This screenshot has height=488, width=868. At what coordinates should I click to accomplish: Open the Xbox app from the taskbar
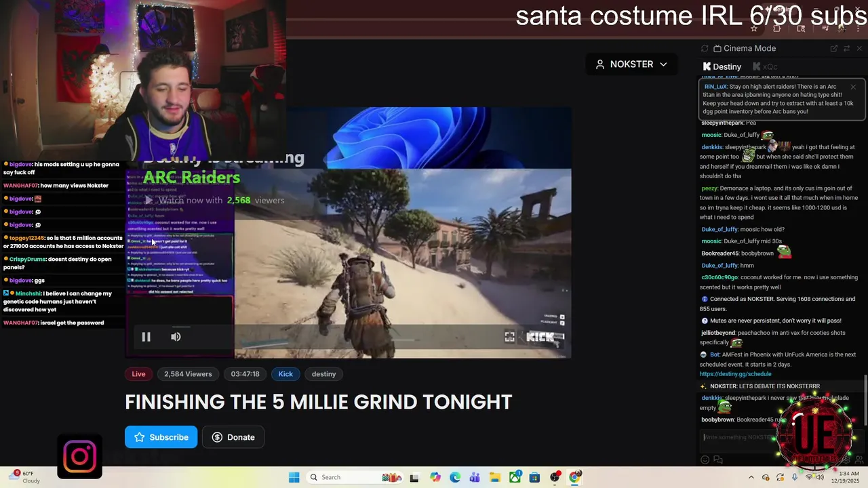tap(515, 477)
